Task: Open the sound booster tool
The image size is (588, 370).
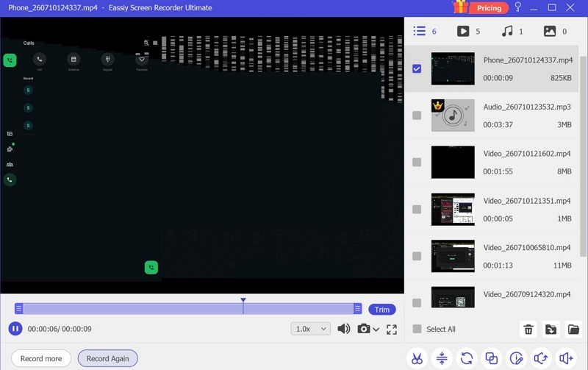Action: [566, 358]
